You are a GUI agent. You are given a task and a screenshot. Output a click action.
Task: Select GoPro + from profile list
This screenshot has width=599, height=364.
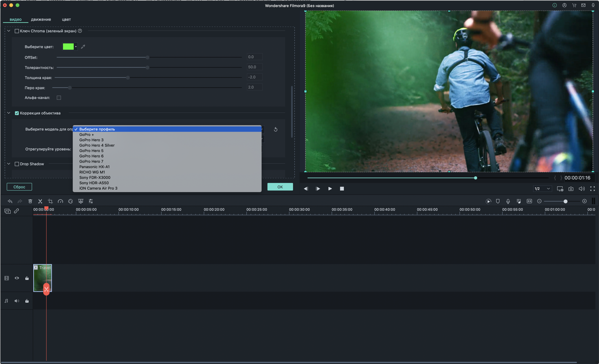click(x=167, y=135)
